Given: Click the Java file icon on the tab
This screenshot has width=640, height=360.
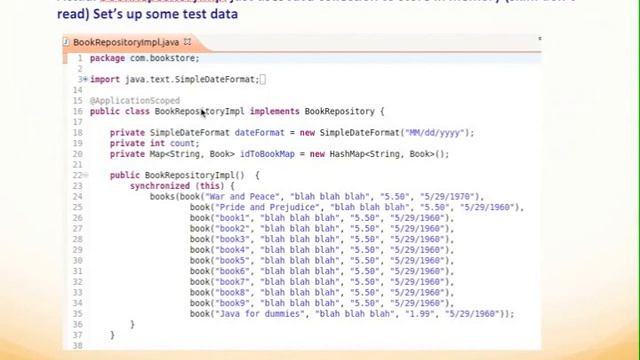Looking at the screenshot, I should 66,42.
